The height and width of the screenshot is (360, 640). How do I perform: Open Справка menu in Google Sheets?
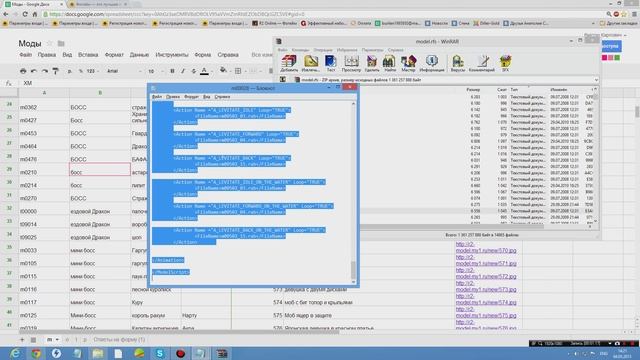coord(228,55)
